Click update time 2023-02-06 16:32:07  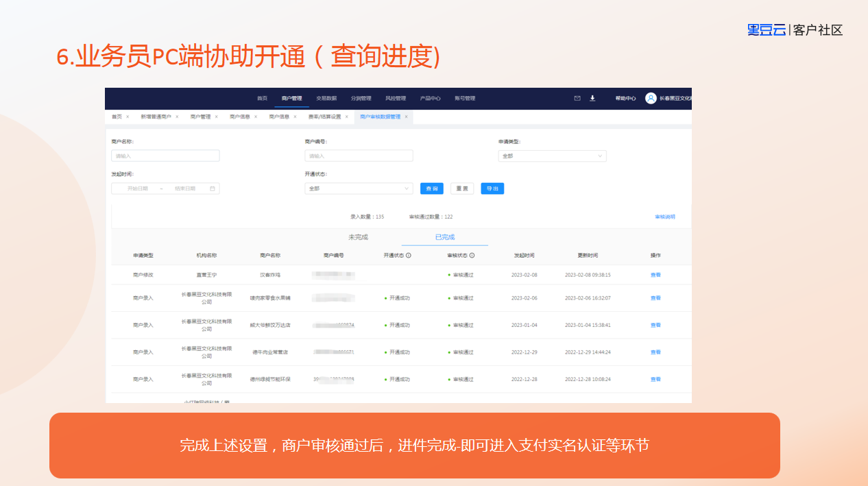[x=588, y=298]
